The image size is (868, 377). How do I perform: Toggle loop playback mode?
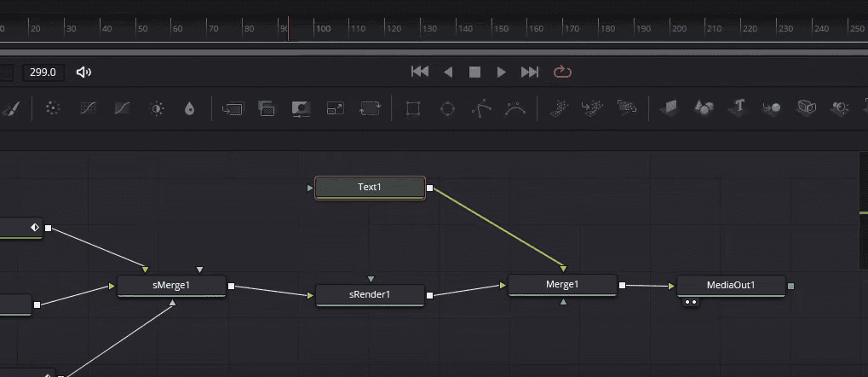[562, 72]
